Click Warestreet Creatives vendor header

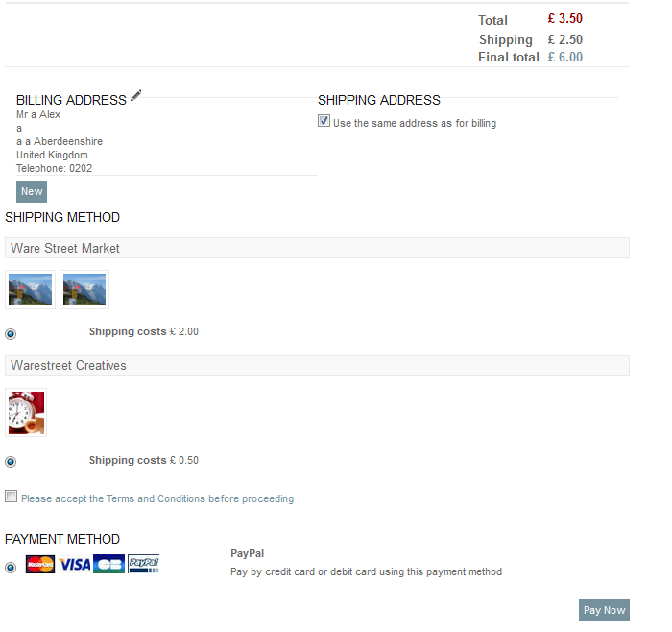pyautogui.click(x=317, y=365)
